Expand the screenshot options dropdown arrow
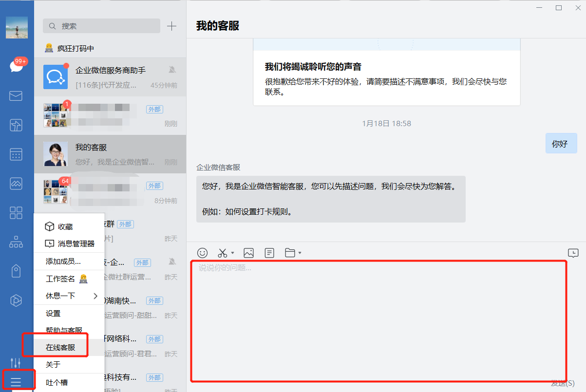The height and width of the screenshot is (392, 586). [233, 253]
